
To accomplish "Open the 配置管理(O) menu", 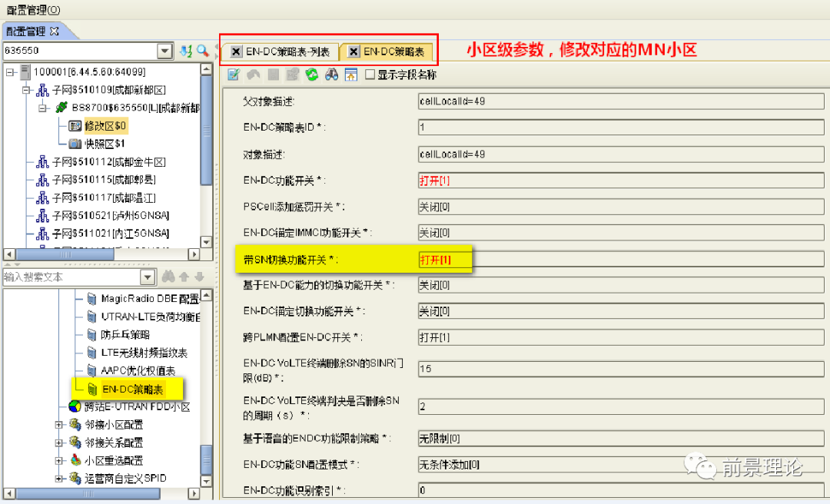I will coord(33,9).
